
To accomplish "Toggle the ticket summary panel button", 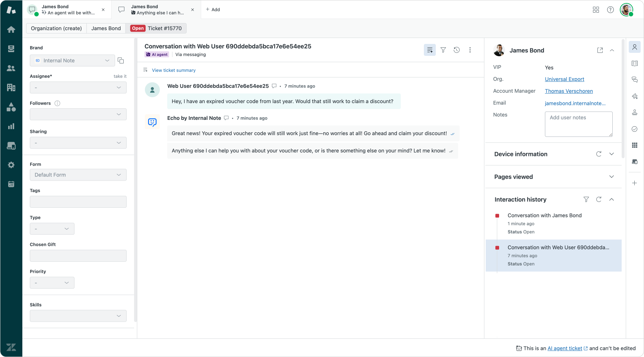I will click(429, 50).
